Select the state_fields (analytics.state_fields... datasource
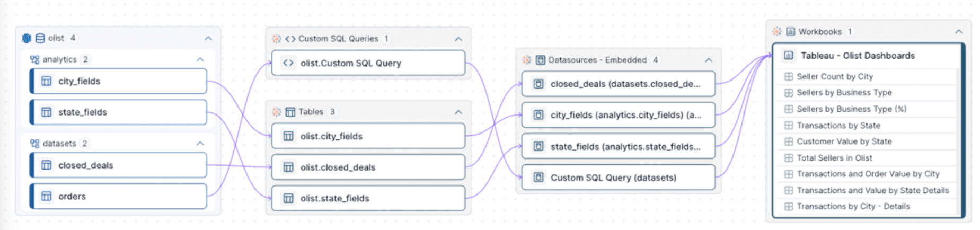Screen dimensions: 980x230 pyautogui.click(x=619, y=146)
